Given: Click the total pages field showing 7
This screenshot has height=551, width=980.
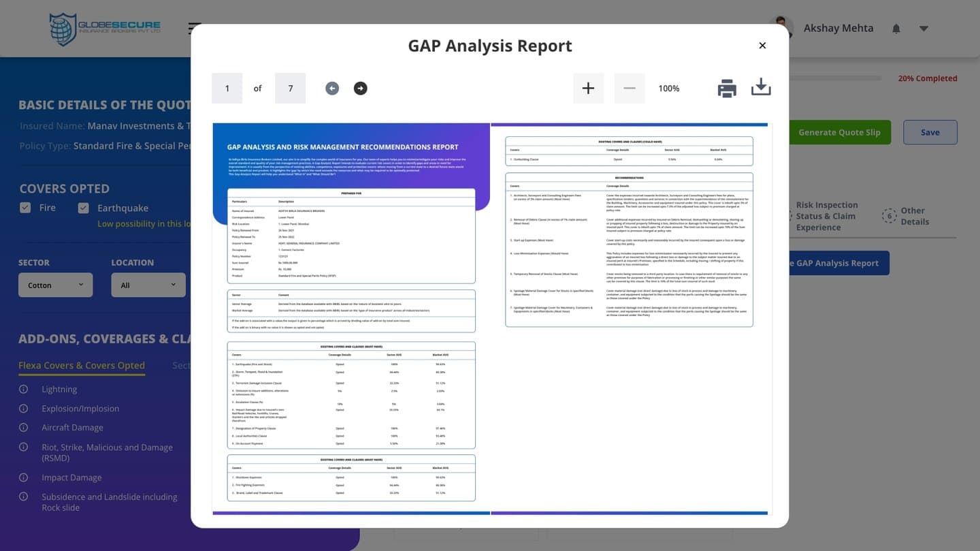Looking at the screenshot, I should pyautogui.click(x=291, y=88).
